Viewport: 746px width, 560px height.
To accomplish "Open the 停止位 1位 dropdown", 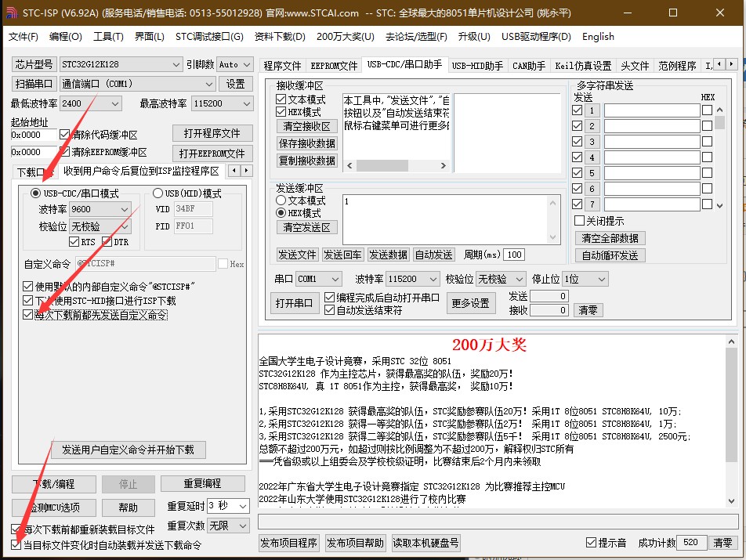I will pyautogui.click(x=602, y=279).
